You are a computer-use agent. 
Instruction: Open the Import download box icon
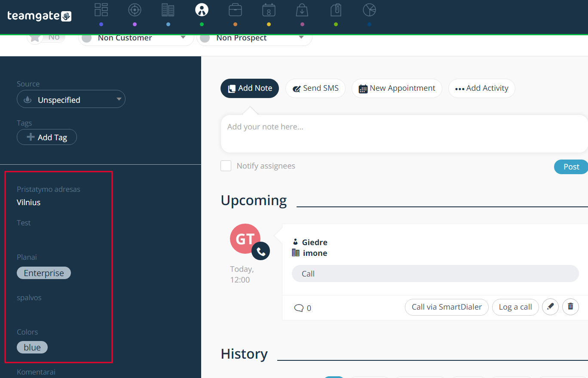coord(302,9)
